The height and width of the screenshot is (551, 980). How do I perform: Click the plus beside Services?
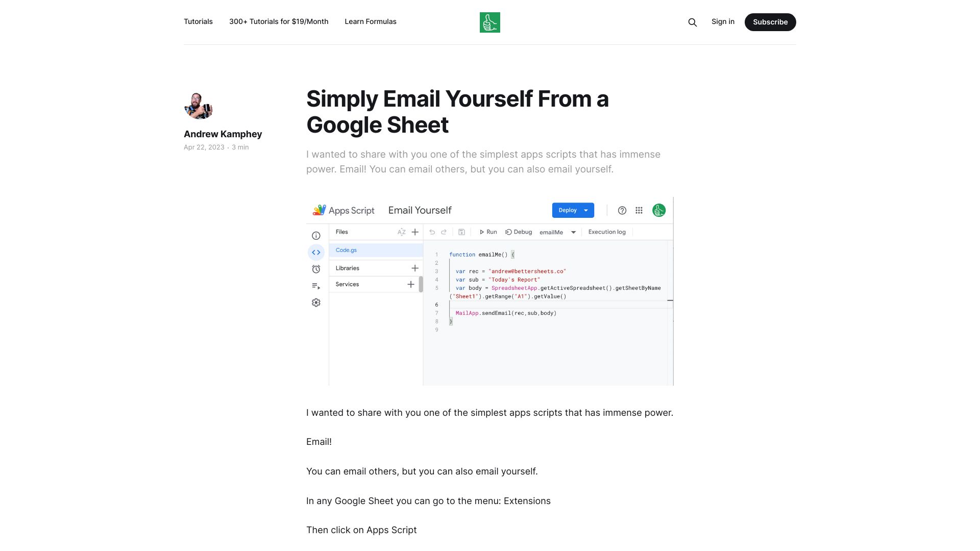[x=411, y=284]
